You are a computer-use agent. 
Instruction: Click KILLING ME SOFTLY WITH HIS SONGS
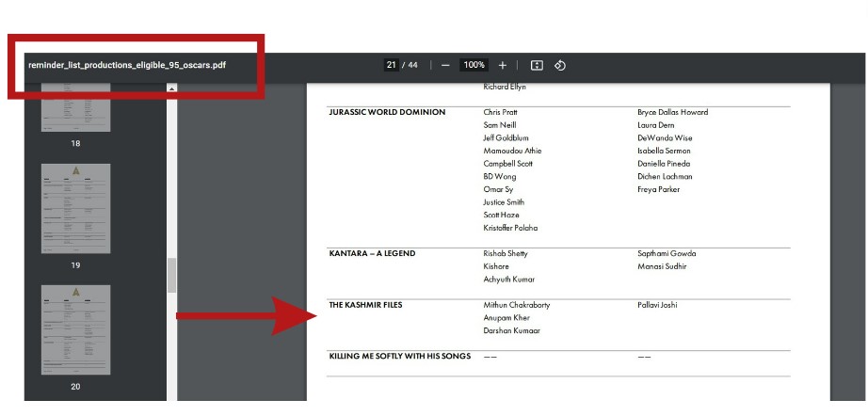399,357
